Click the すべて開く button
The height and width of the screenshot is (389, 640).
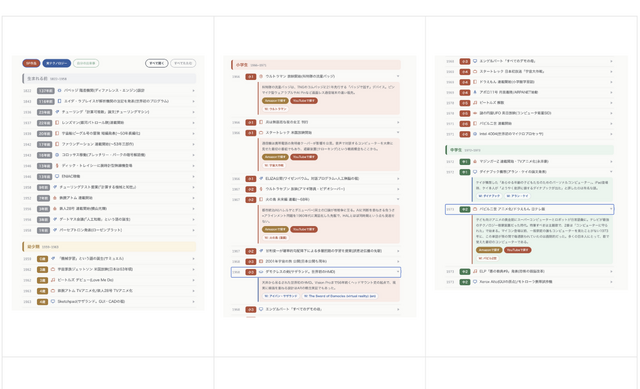pos(157,63)
